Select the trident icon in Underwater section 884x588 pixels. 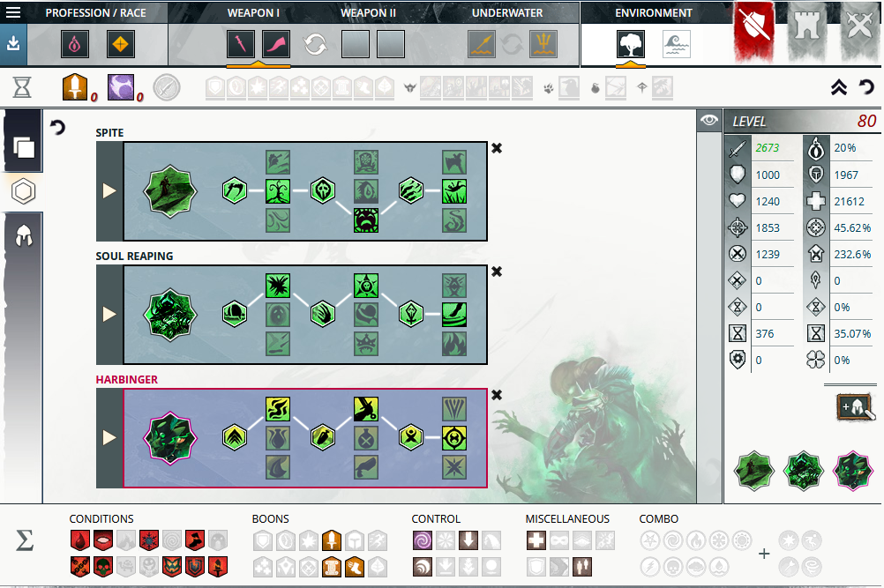coord(542,43)
